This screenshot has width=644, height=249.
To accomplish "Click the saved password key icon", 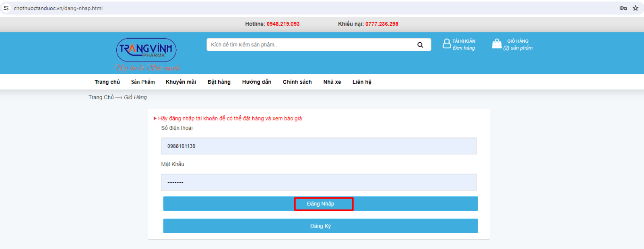I will 623,8.
